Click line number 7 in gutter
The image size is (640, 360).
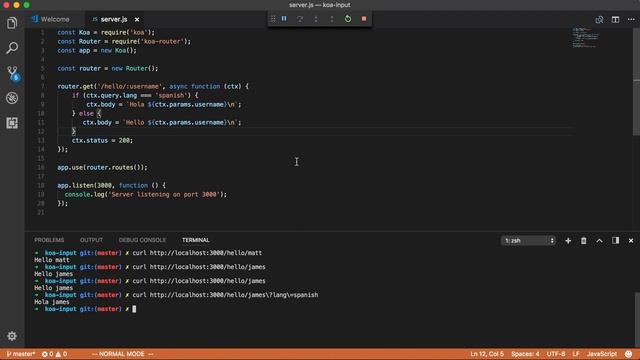[x=42, y=87]
